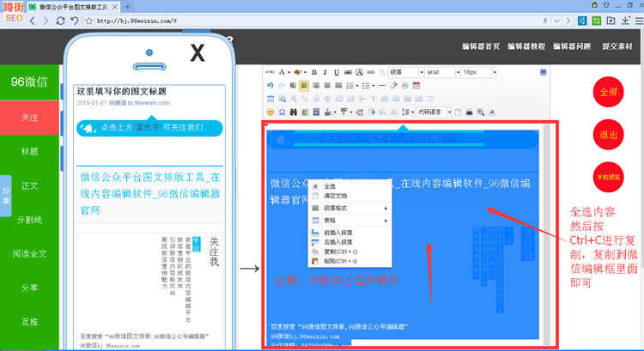The image size is (644, 351).
Task: Close the phone preview with X
Action: tap(197, 53)
